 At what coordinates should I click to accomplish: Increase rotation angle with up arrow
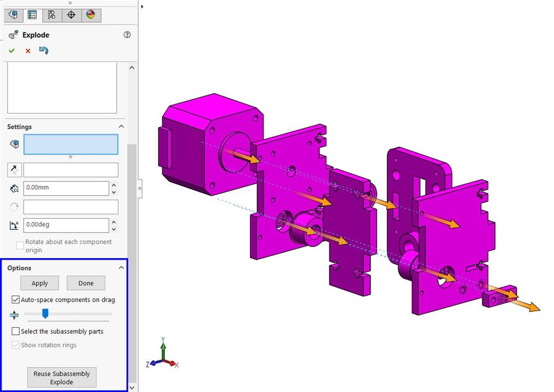(114, 222)
